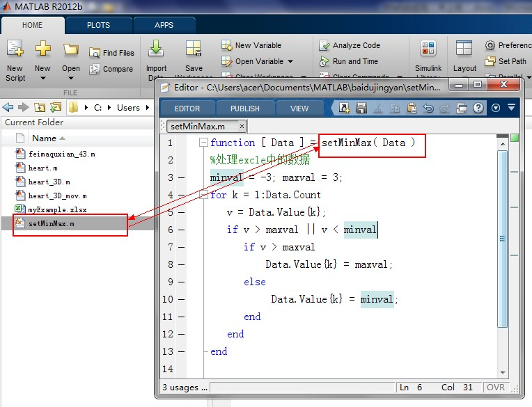The width and height of the screenshot is (532, 407).
Task: Collapse the for loop fold
Action: pos(203,195)
